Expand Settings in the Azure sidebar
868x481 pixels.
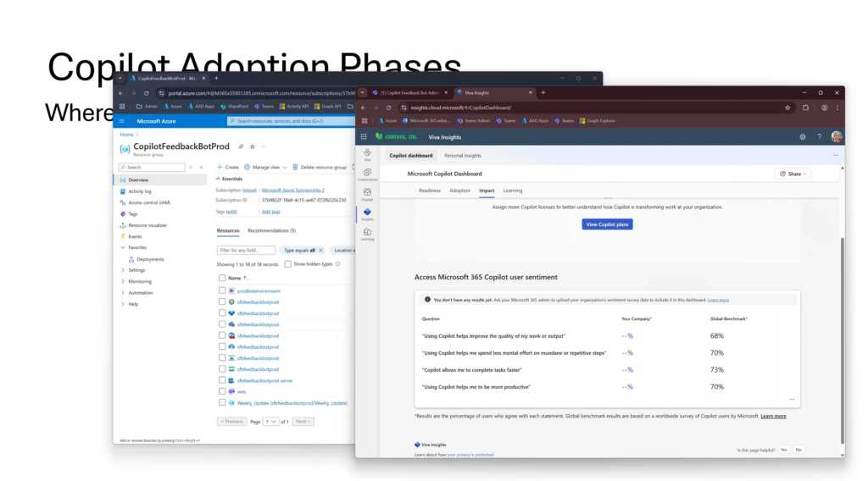(123, 270)
